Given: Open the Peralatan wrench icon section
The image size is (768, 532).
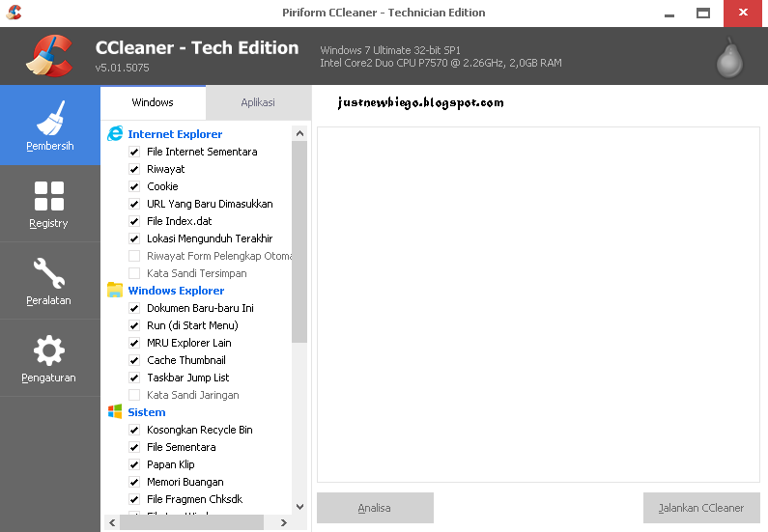Looking at the screenshot, I should pos(48,281).
